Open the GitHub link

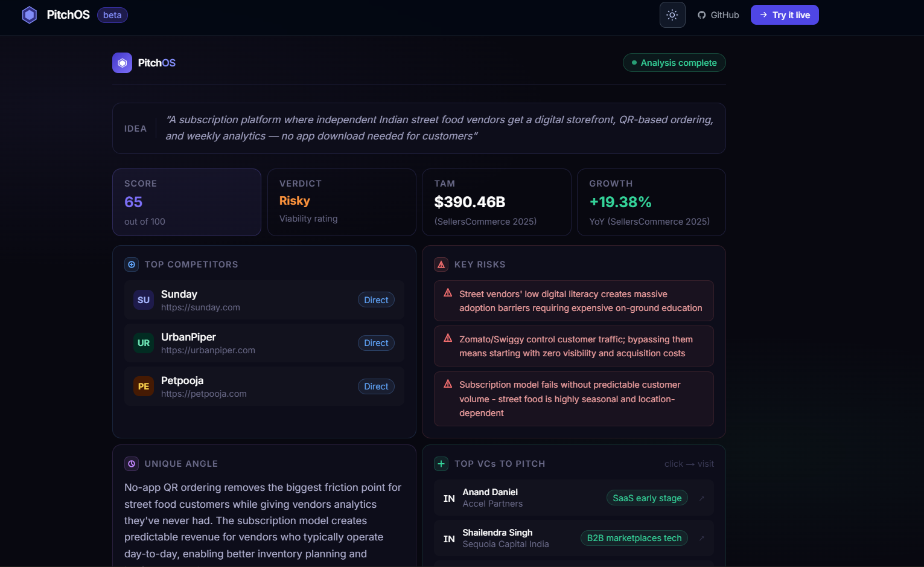(718, 15)
